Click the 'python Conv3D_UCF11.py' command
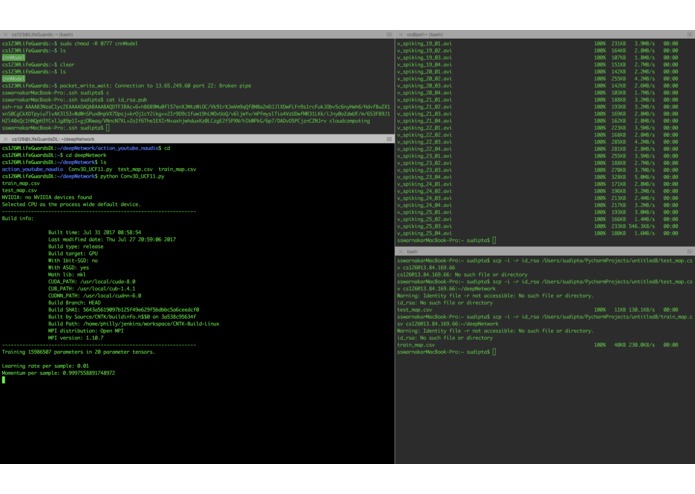Image resolution: width=695 pixels, height=494 pixels. [x=132, y=176]
